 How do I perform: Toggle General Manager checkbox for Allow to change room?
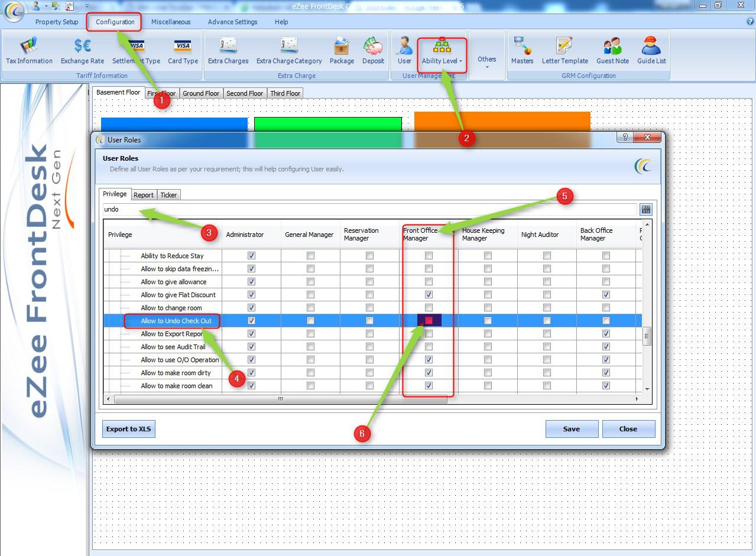(310, 308)
